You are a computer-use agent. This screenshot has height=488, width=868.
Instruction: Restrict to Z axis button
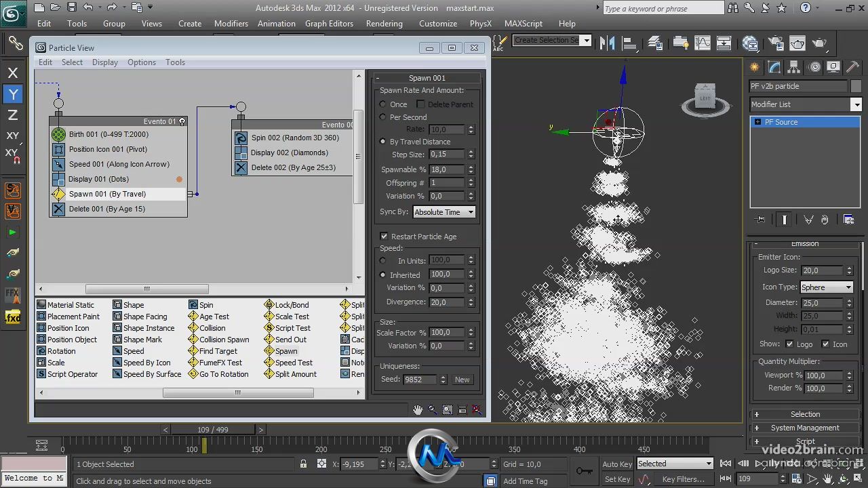[13, 115]
